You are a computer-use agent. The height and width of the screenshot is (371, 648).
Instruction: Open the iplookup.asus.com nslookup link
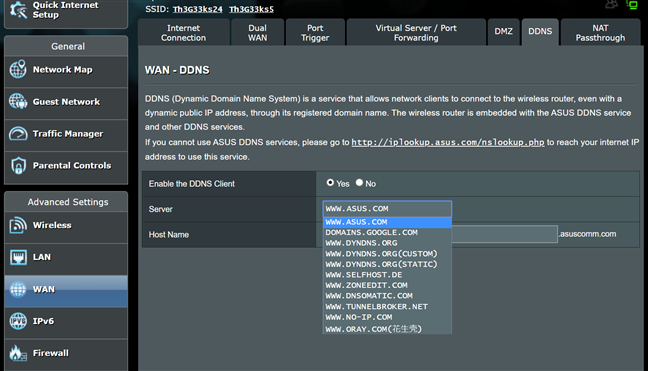coord(448,142)
